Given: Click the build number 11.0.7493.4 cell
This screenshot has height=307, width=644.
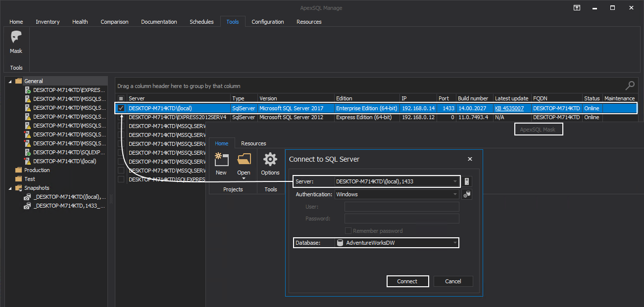Looking at the screenshot, I should click(475, 117).
